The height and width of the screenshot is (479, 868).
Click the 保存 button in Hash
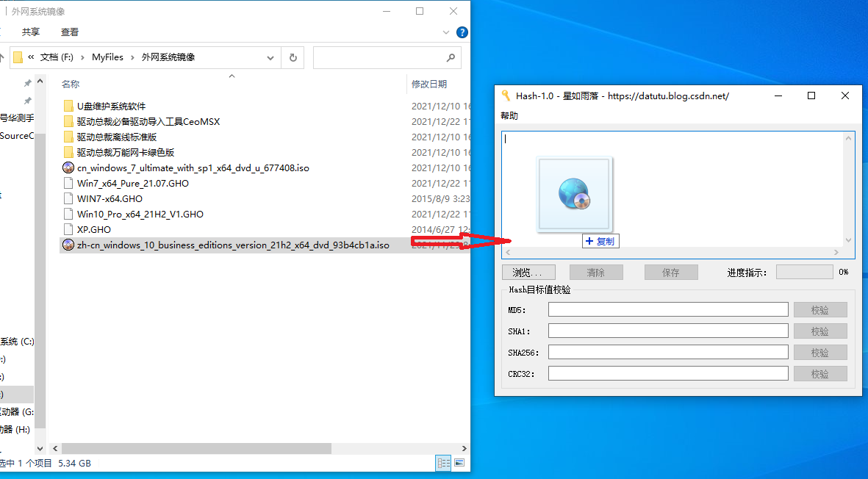[x=671, y=272]
